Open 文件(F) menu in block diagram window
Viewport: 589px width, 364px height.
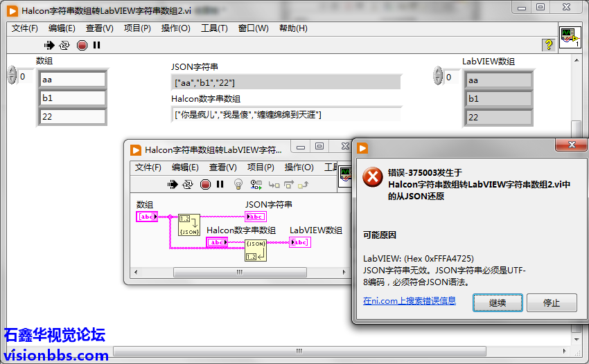(x=148, y=167)
